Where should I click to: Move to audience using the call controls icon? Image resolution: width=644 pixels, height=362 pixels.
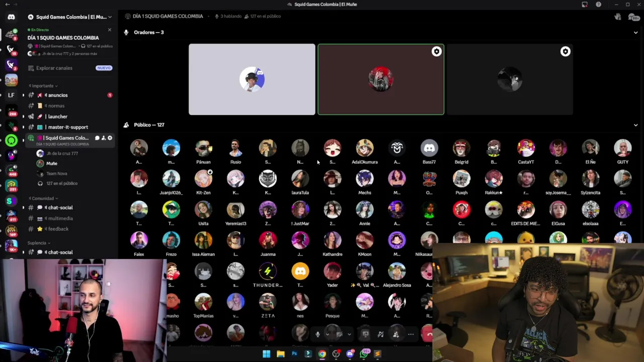coord(395,334)
